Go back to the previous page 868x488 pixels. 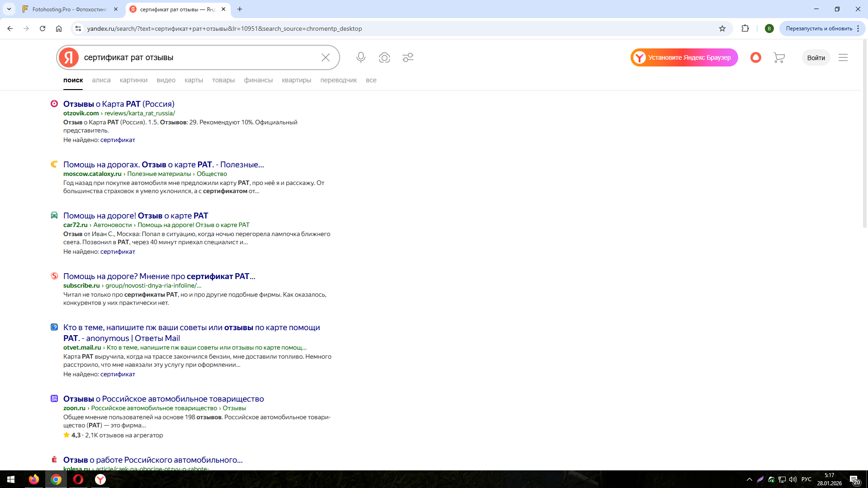pyautogui.click(x=10, y=28)
